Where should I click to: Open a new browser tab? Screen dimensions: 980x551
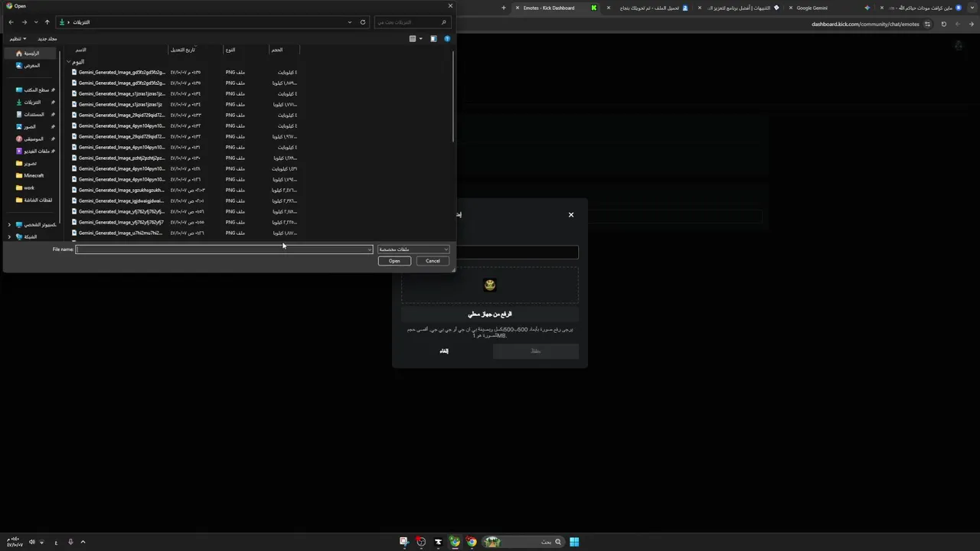(503, 8)
